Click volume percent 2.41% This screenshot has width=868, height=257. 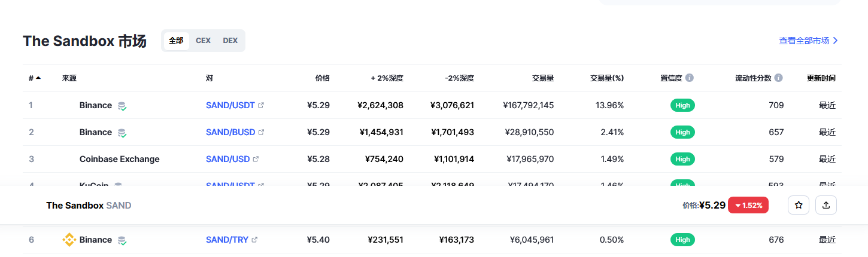click(612, 132)
